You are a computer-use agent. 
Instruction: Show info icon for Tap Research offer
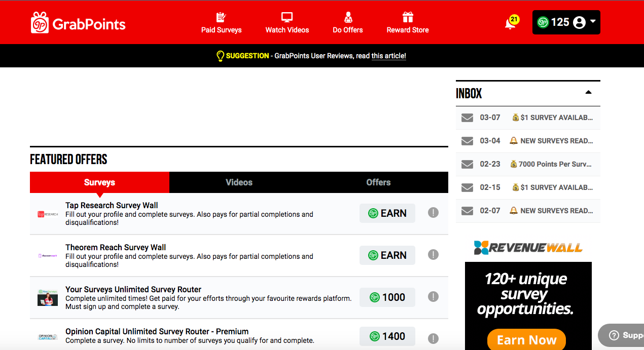433,213
